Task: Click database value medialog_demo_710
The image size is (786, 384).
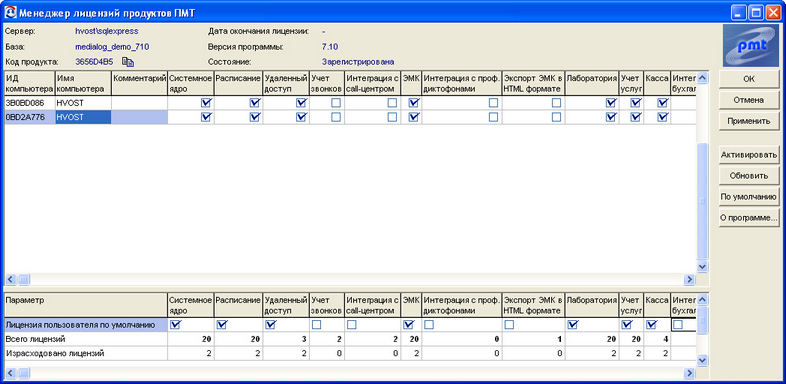Action: [112, 47]
